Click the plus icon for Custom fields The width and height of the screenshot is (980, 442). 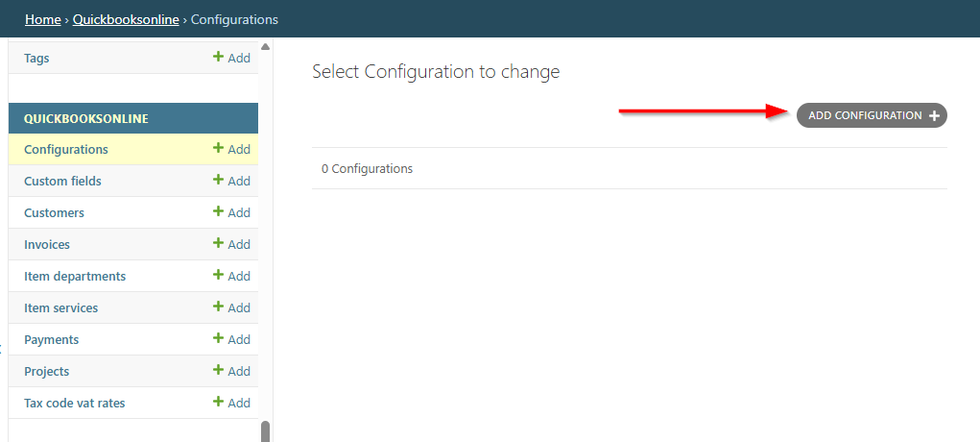pyautogui.click(x=218, y=181)
